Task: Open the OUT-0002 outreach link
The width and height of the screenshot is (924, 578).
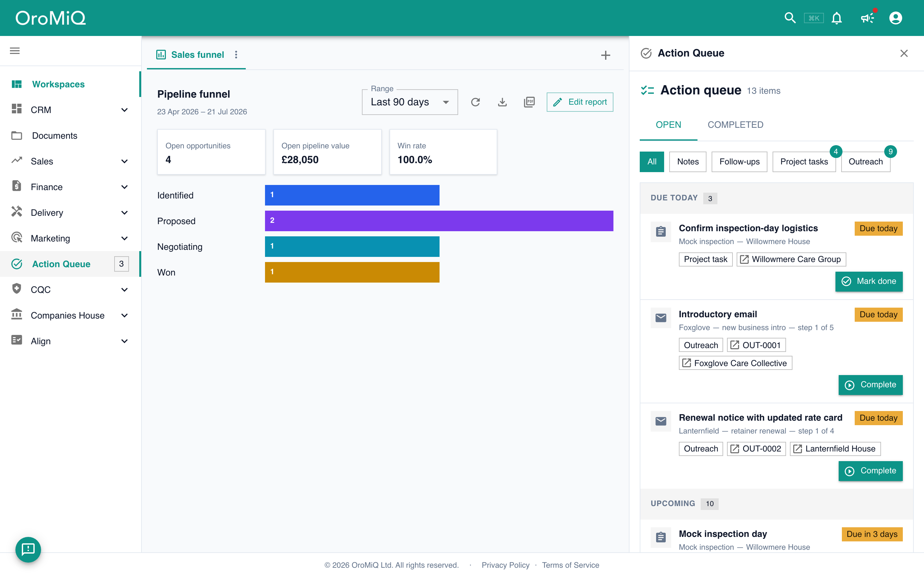Action: pos(756,449)
